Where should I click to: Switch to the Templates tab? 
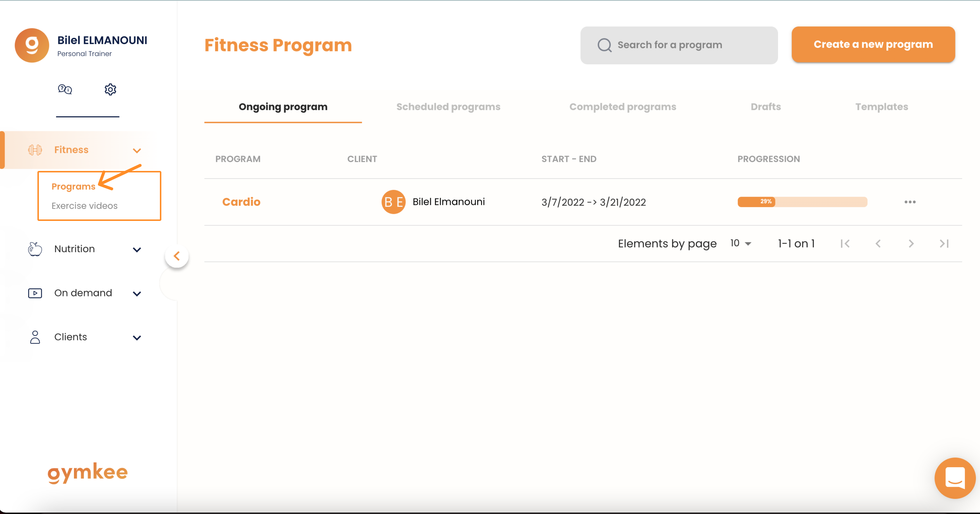(x=882, y=107)
